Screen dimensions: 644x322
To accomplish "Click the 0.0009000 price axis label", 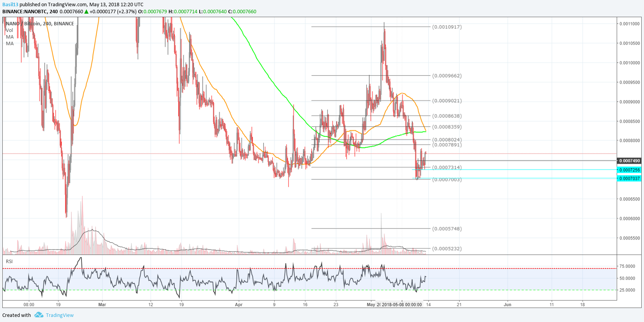I will click(630, 101).
